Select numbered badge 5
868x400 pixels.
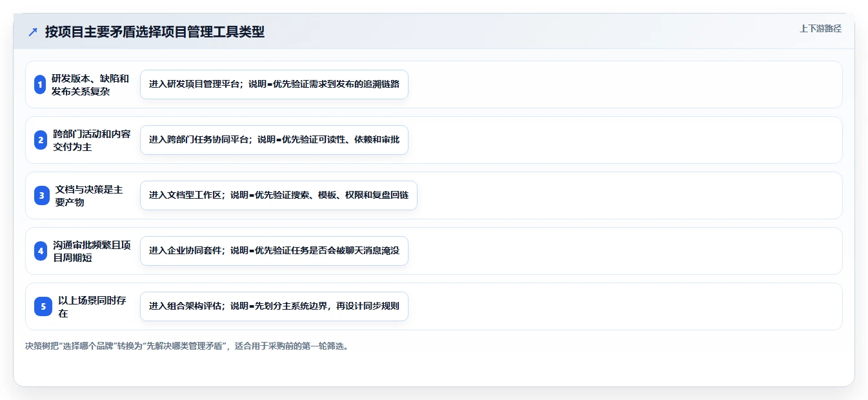pyautogui.click(x=43, y=306)
